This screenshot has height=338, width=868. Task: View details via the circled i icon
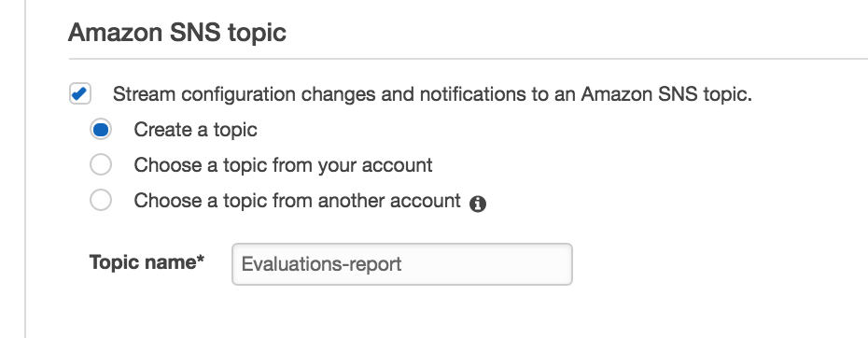(478, 204)
